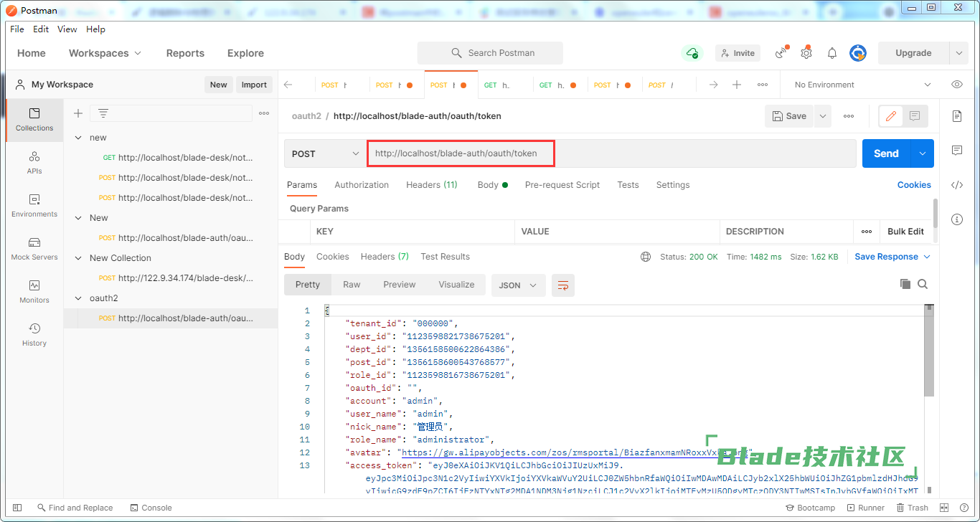
Task: Switch to comment mode icon
Action: point(915,115)
